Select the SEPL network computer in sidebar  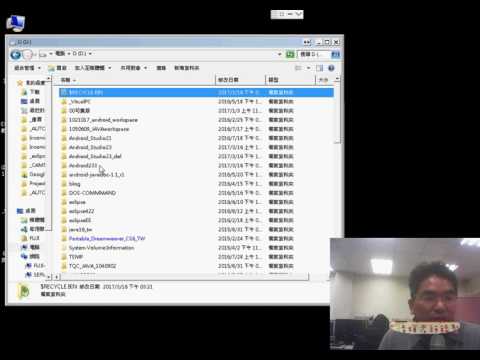click(x=39, y=274)
